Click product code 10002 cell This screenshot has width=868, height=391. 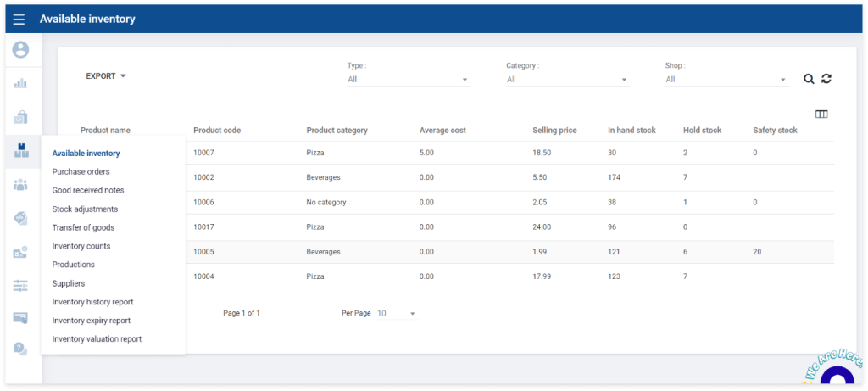click(x=203, y=178)
